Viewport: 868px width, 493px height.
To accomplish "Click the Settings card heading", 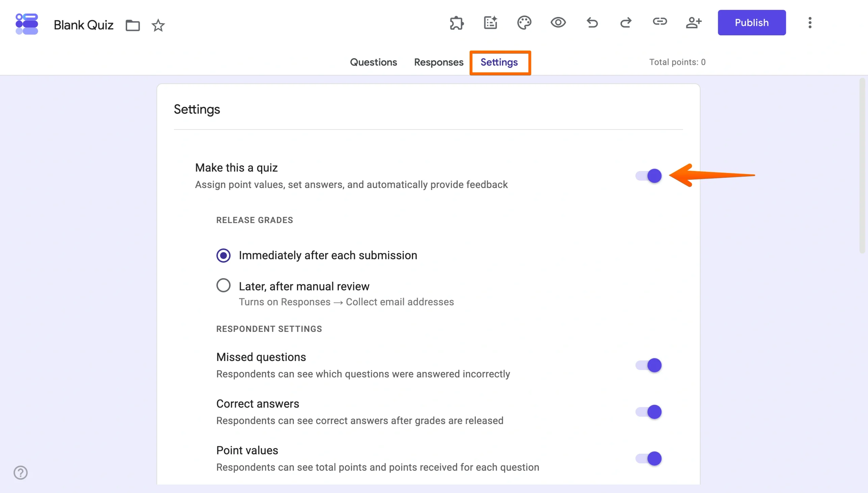I will [197, 110].
